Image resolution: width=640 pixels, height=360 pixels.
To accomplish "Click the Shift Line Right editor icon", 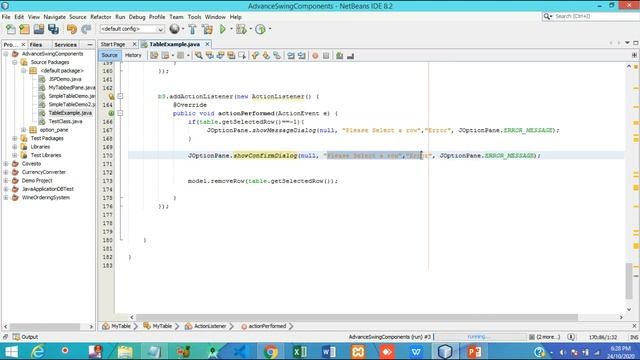I will click(x=302, y=56).
